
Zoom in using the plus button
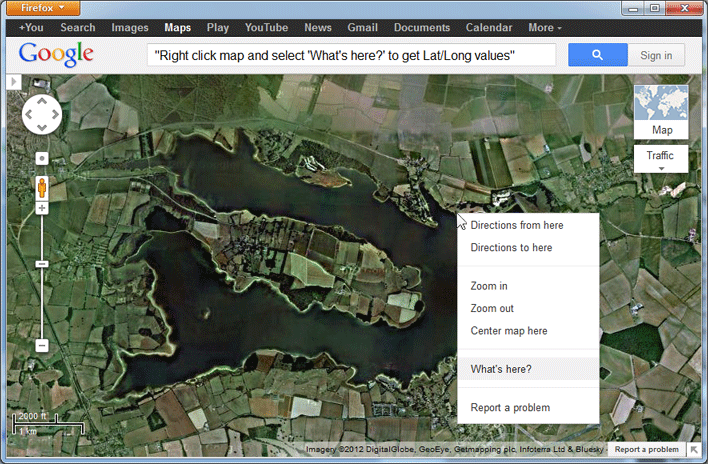(42, 208)
